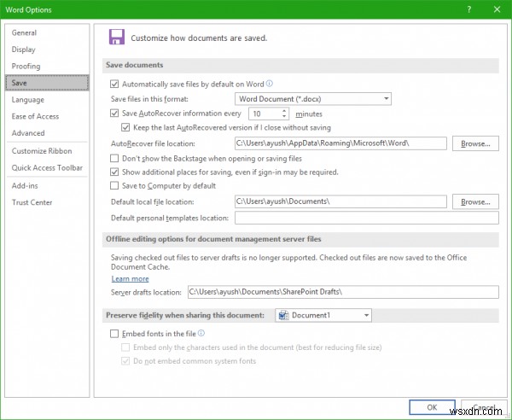Toggle Show additional places for saving
512x420 pixels.
click(x=114, y=172)
